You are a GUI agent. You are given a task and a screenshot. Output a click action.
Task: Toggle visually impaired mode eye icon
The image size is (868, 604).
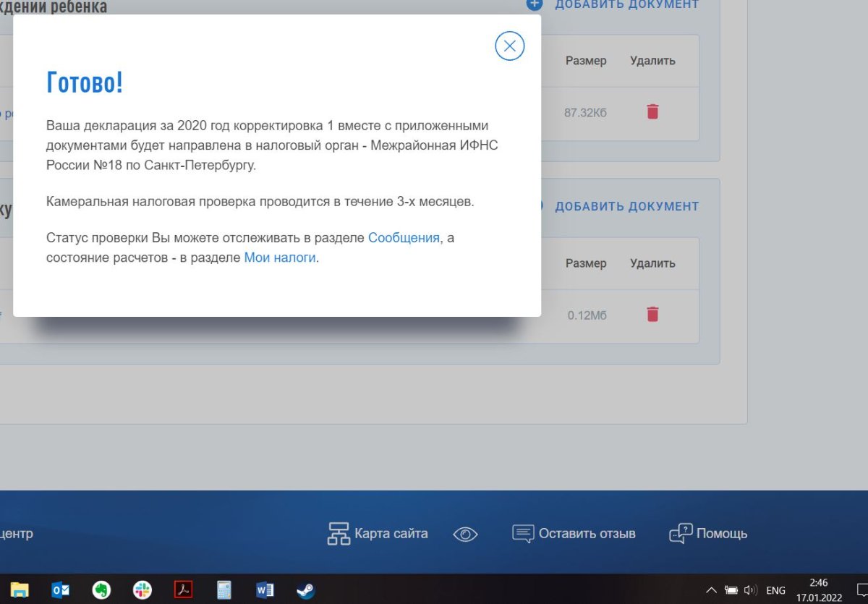click(x=466, y=535)
